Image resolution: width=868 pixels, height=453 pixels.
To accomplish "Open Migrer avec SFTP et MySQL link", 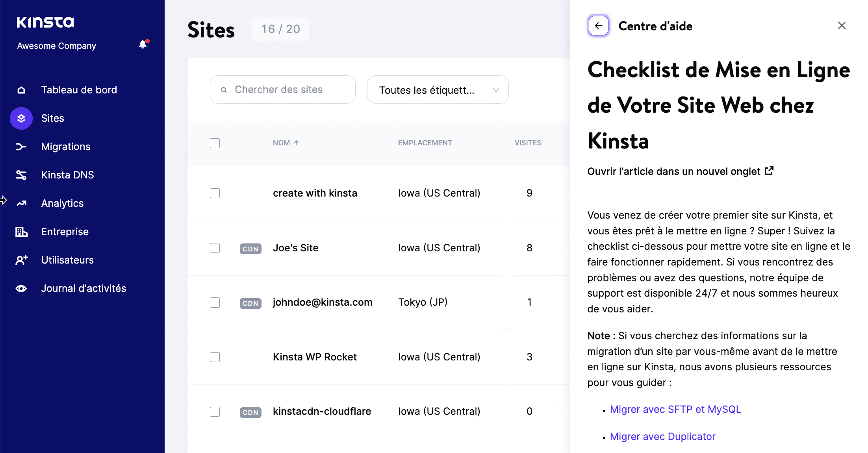I will (x=675, y=409).
